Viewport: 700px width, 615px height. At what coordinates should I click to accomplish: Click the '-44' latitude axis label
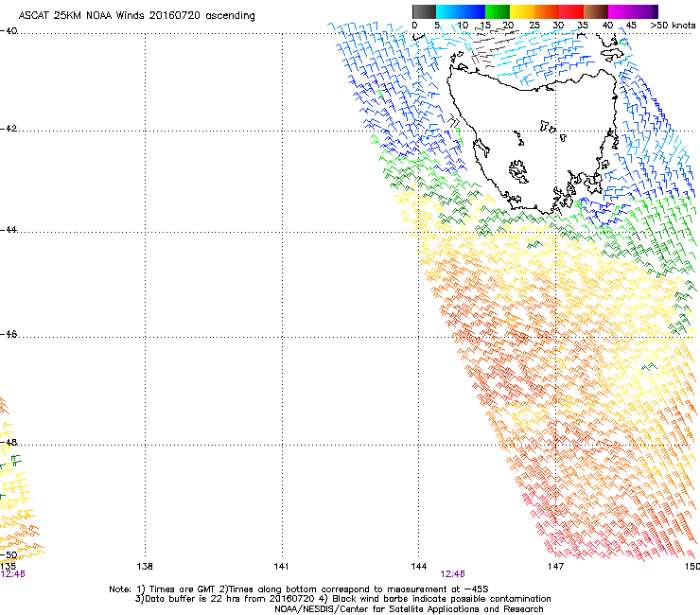tap(9, 230)
